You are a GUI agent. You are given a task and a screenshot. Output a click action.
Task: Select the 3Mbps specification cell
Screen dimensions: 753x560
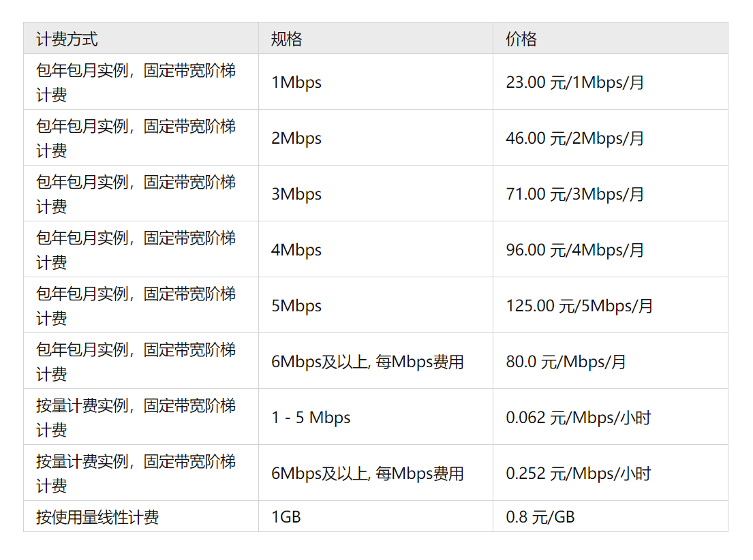pyautogui.click(x=296, y=195)
